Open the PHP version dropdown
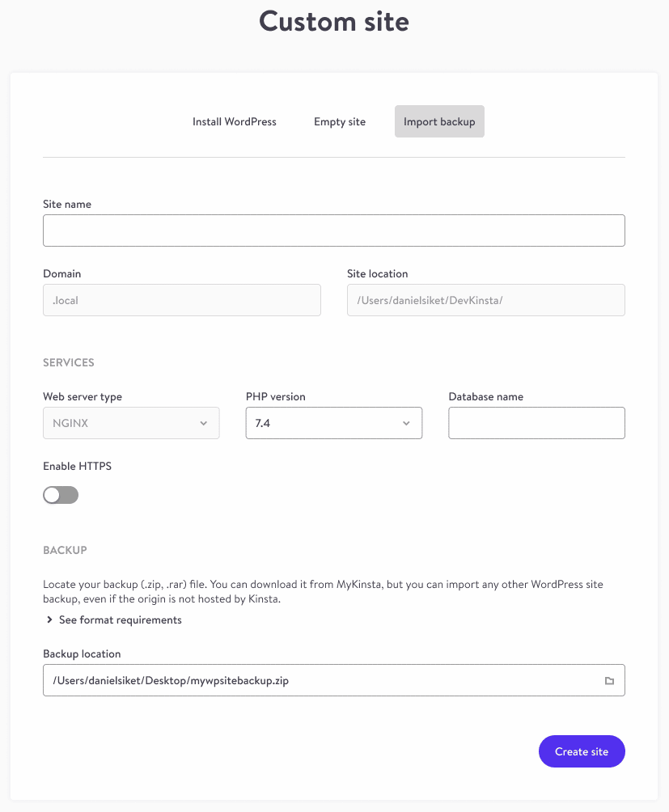Image resolution: width=669 pixels, height=812 pixels. click(x=333, y=422)
